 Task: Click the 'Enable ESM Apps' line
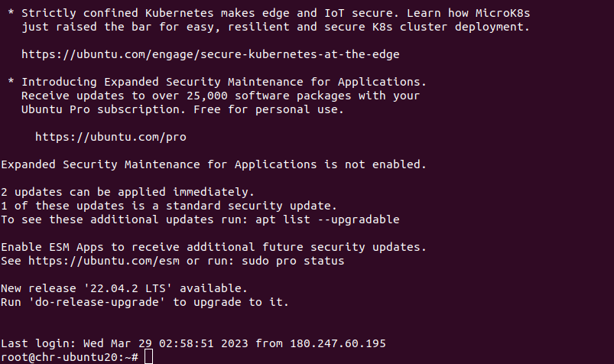point(213,247)
